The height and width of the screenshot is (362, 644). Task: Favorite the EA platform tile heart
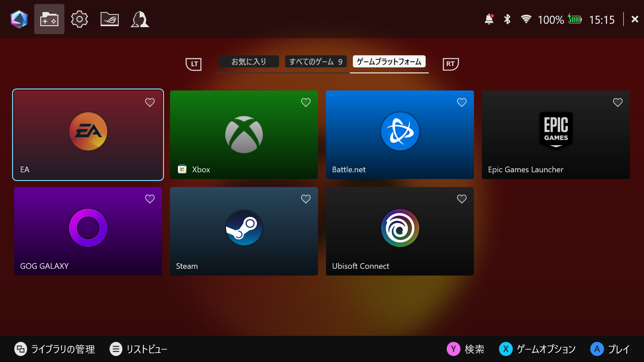150,103
